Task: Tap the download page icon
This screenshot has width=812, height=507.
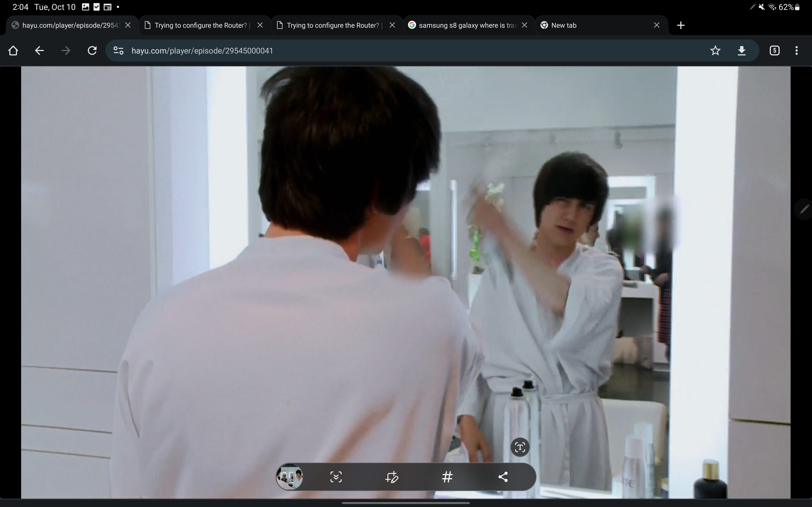Action: pyautogui.click(x=741, y=51)
